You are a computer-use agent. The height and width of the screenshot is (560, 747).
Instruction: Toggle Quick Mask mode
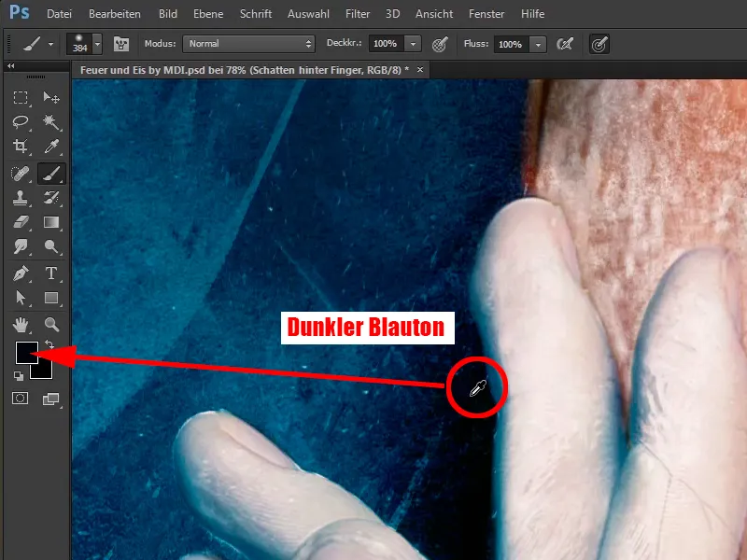coord(20,399)
